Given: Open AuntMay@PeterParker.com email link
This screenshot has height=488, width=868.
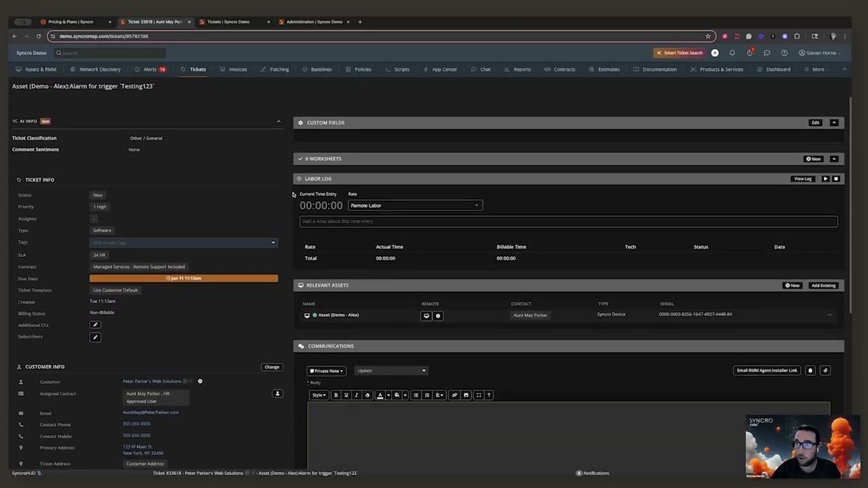Looking at the screenshot, I should coord(151,412).
